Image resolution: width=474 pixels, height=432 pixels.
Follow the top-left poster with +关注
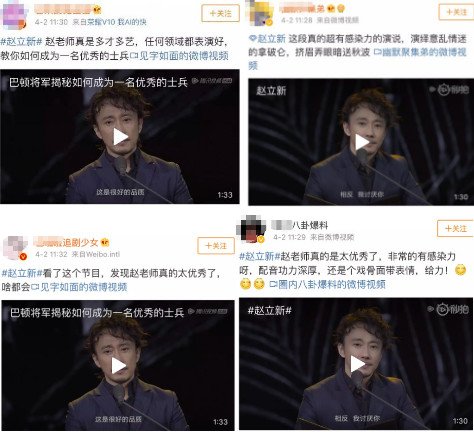tap(220, 13)
